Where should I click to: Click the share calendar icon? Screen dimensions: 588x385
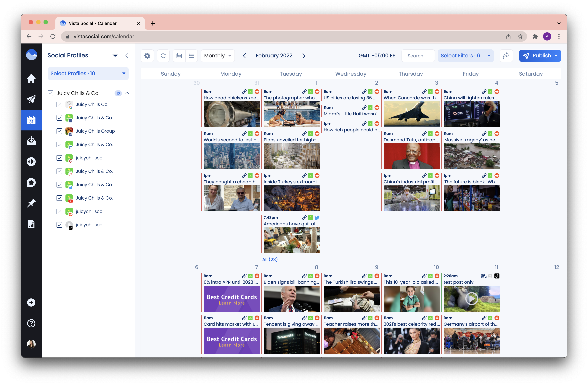pyautogui.click(x=506, y=56)
